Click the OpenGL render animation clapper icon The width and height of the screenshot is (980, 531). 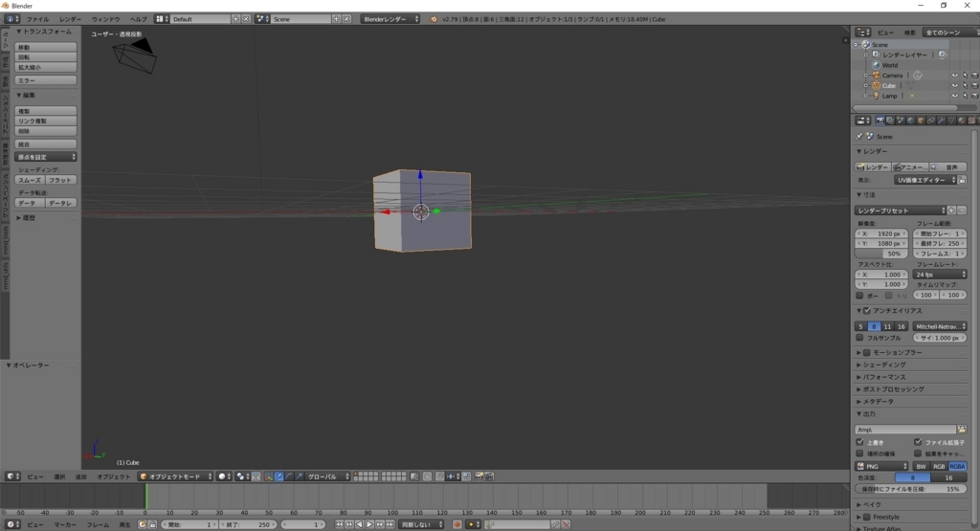489,476
